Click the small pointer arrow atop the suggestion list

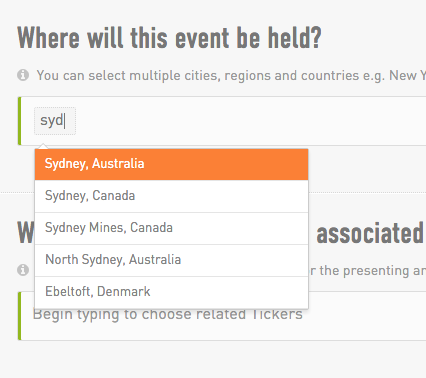[43, 147]
